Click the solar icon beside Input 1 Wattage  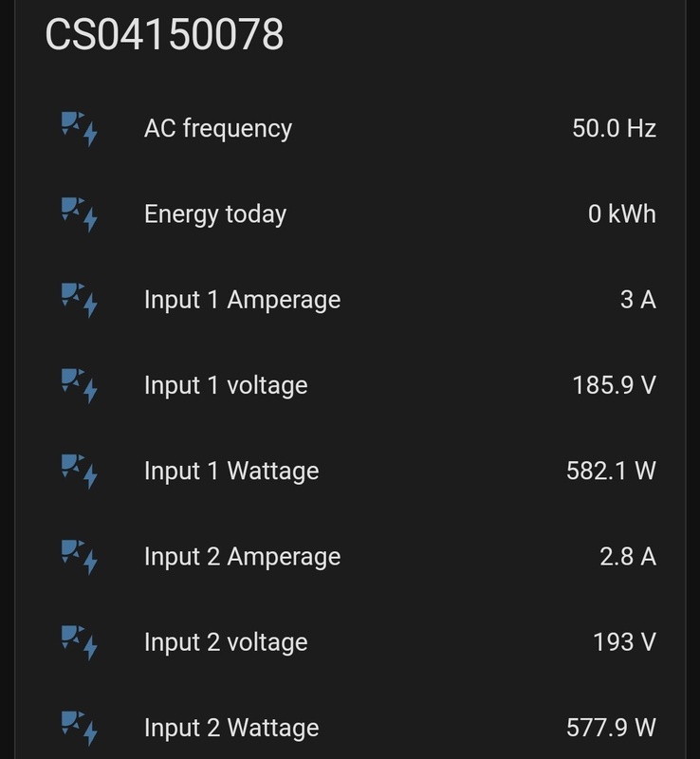(79, 471)
